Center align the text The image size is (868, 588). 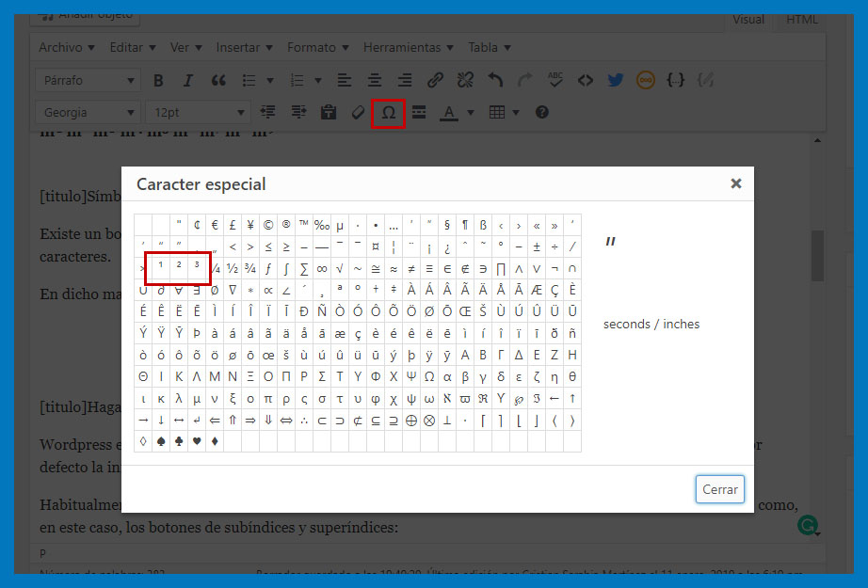[x=375, y=81]
